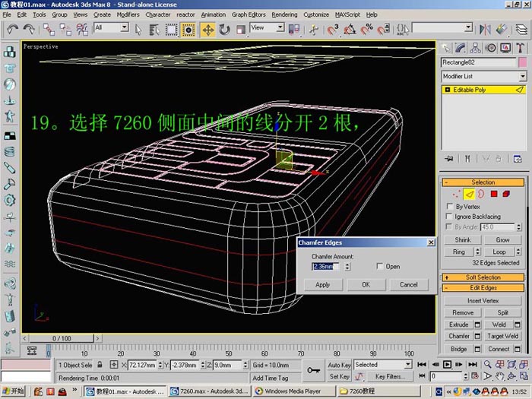Screen dimensions: 532x399
Task: Click the Insert Vertex button
Action: (x=483, y=301)
